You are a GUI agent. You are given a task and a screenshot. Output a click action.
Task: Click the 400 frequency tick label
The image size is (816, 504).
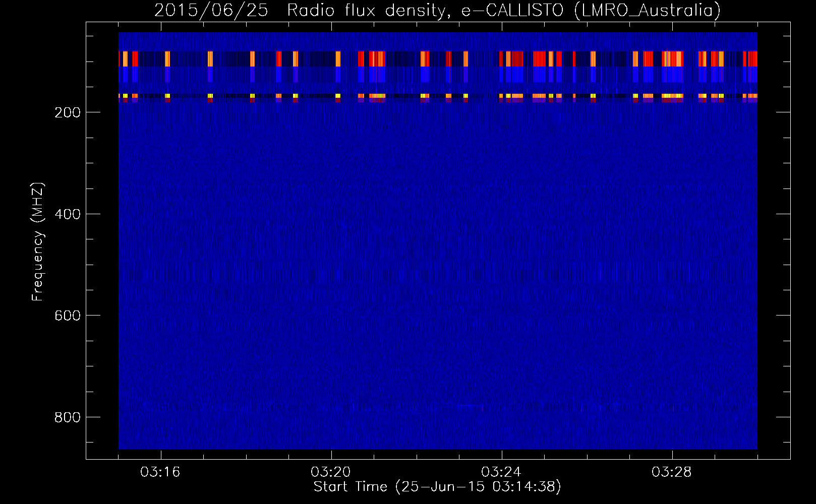[x=68, y=214]
